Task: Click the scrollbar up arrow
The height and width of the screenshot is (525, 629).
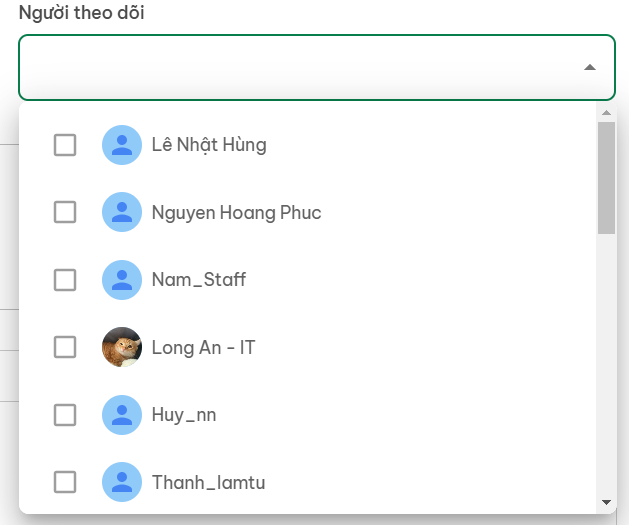Action: (606, 113)
